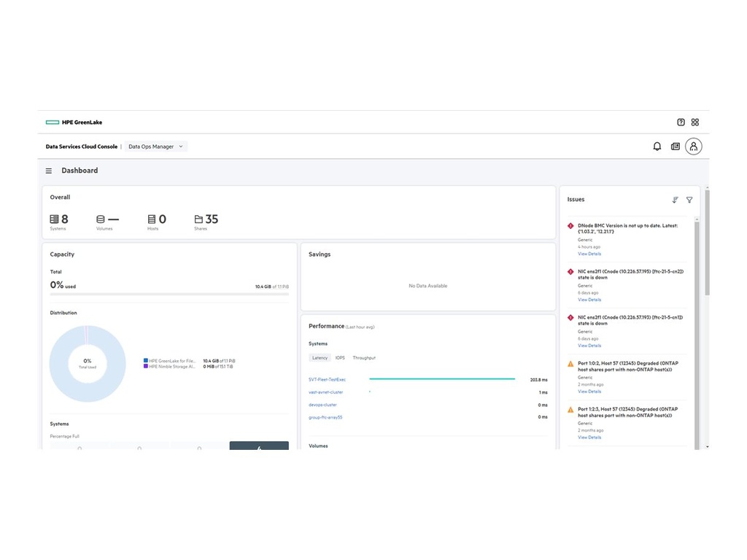Switch to the Throughput tab under Performance

tap(363, 357)
